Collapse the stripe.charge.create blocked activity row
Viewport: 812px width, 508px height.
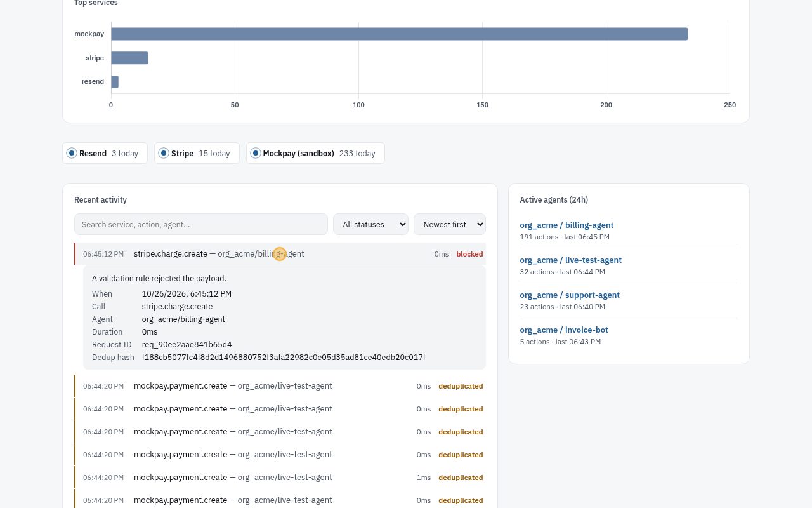pos(280,254)
